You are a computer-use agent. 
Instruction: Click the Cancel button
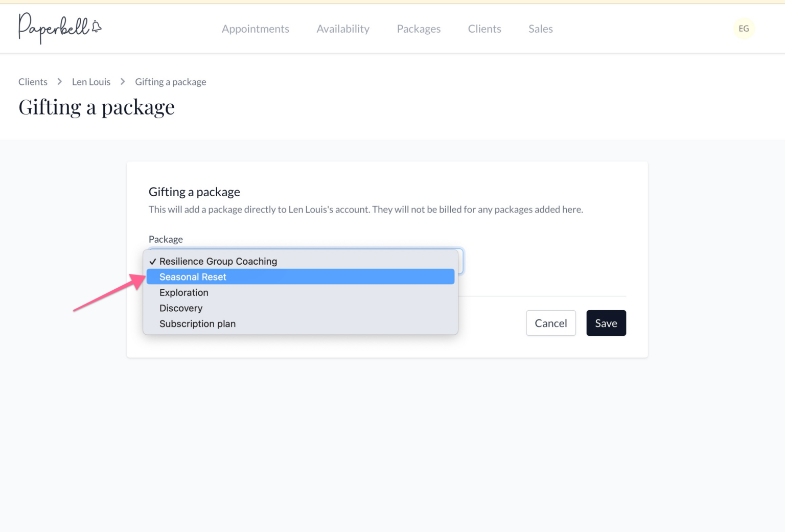coord(551,323)
